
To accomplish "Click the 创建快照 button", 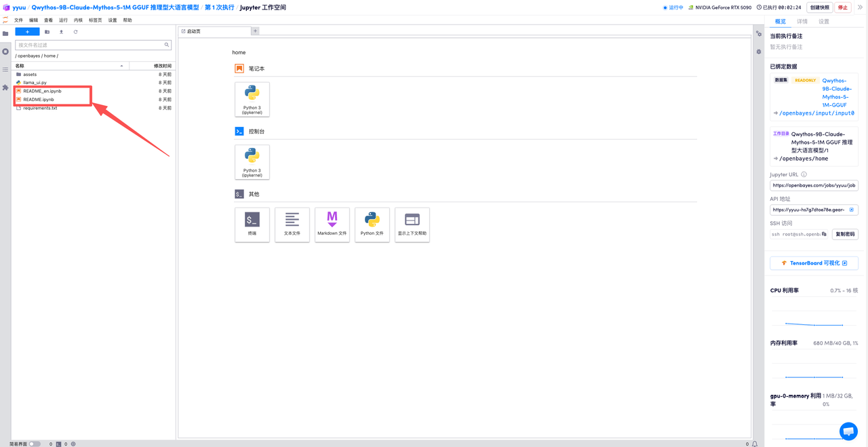I will (x=820, y=7).
